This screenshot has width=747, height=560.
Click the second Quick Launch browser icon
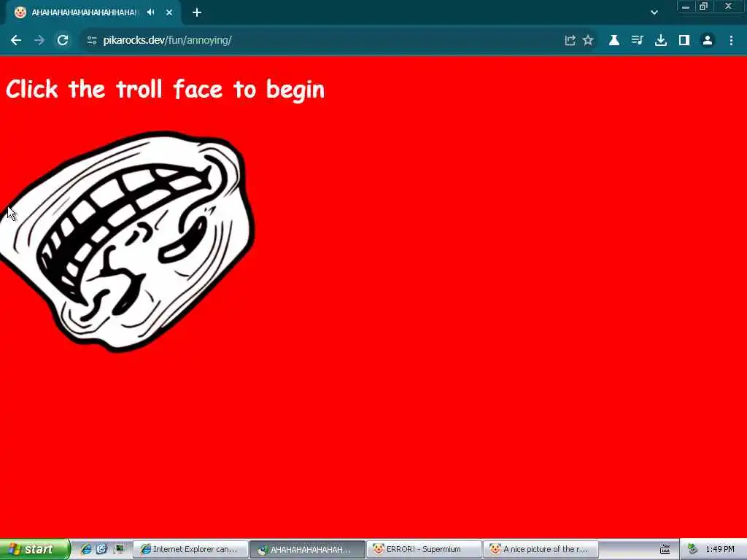(101, 549)
